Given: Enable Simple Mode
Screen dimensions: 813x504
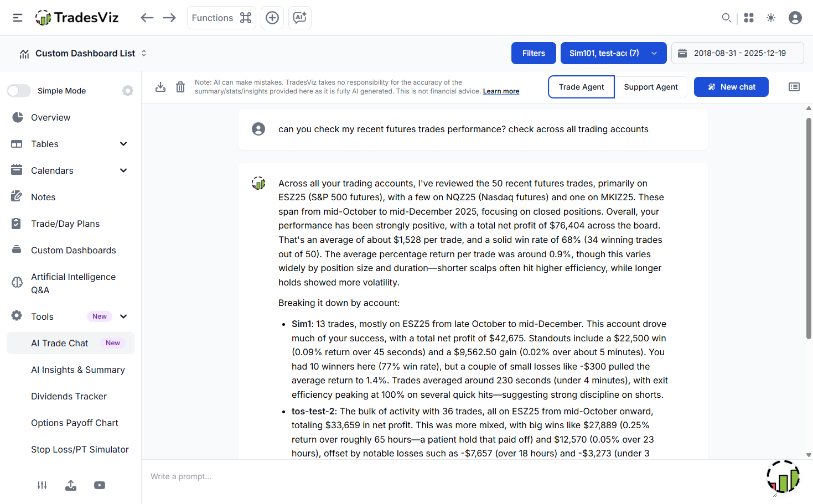Looking at the screenshot, I should click(x=19, y=91).
